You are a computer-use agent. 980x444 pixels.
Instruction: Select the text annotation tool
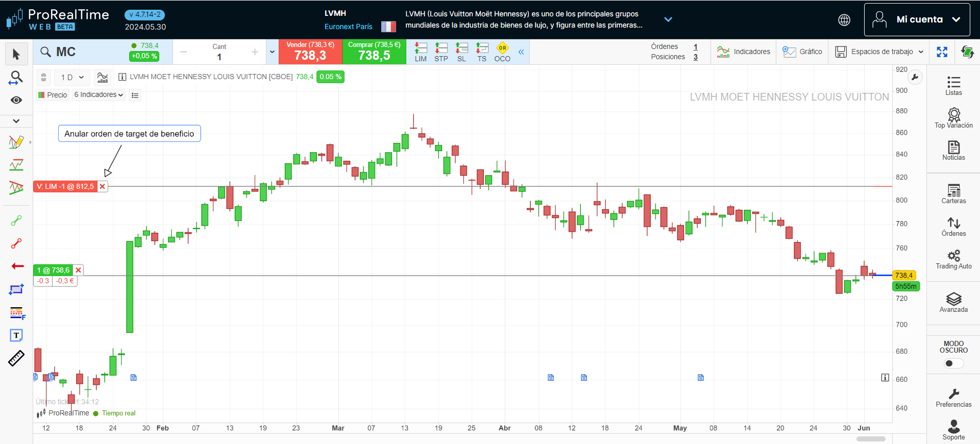[16, 335]
